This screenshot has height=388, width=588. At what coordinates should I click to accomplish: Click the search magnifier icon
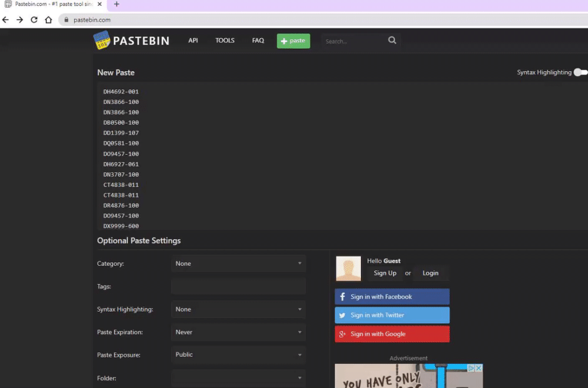[x=392, y=41]
